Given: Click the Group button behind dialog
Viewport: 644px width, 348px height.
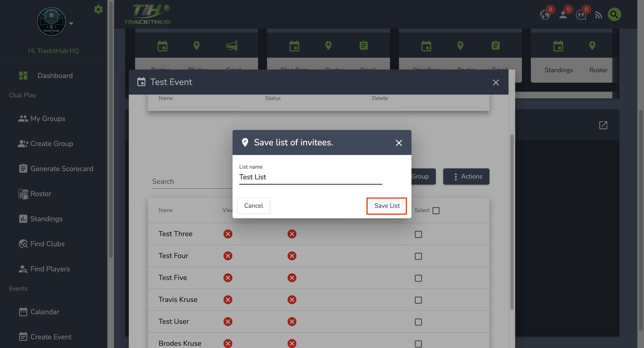Looking at the screenshot, I should 423,176.
